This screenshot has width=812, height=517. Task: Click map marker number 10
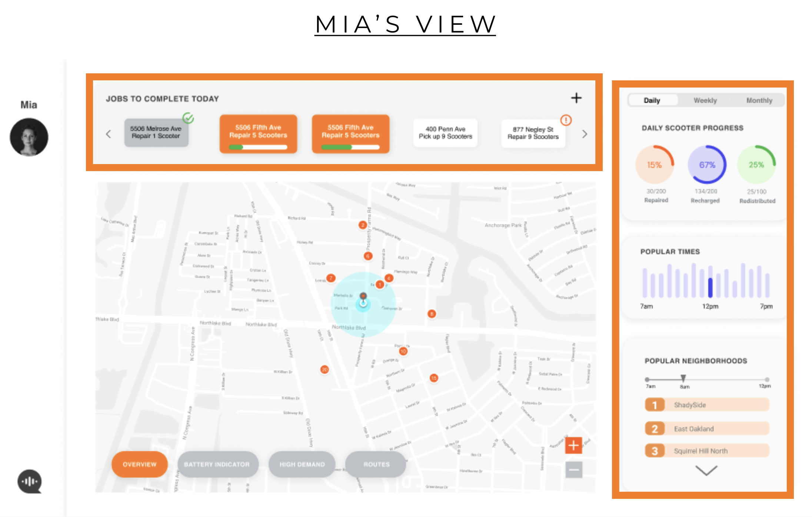[403, 351]
